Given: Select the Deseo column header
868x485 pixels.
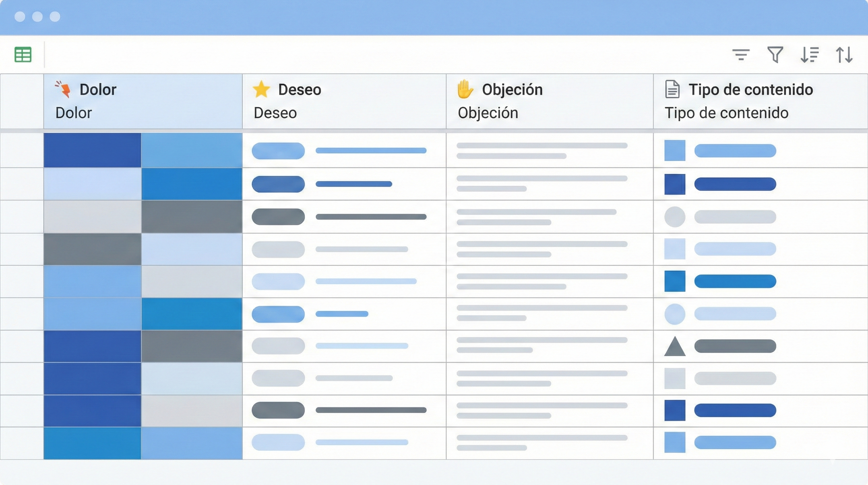Looking at the screenshot, I should 299,90.
